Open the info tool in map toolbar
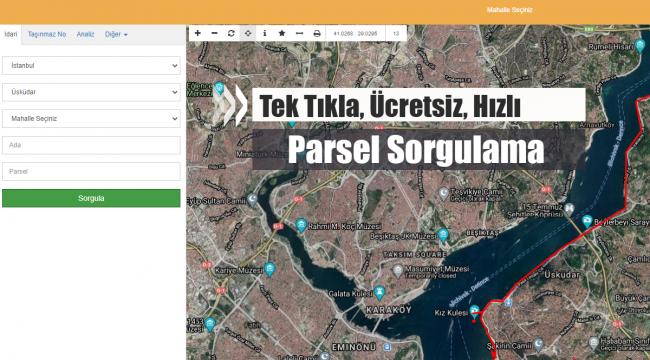 [264, 33]
